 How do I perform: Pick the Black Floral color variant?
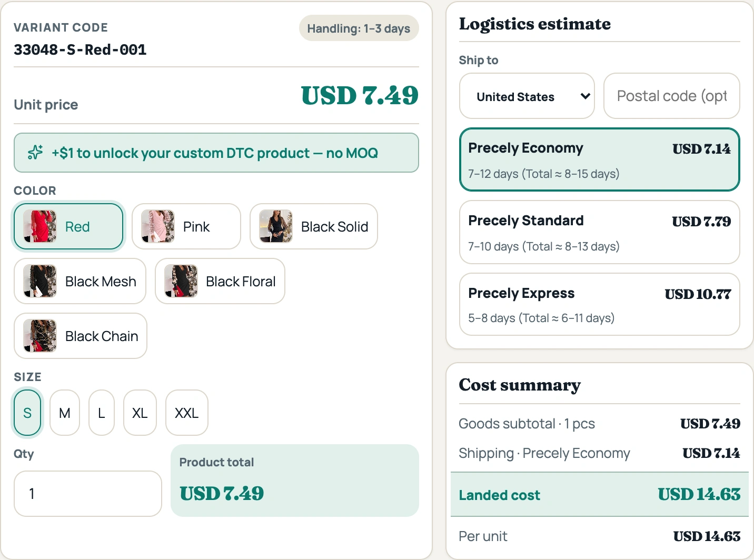(220, 281)
